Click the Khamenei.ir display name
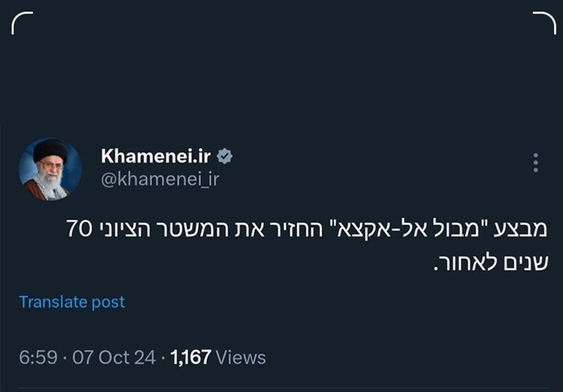Viewport: 563px width, 392px height. 156,155
